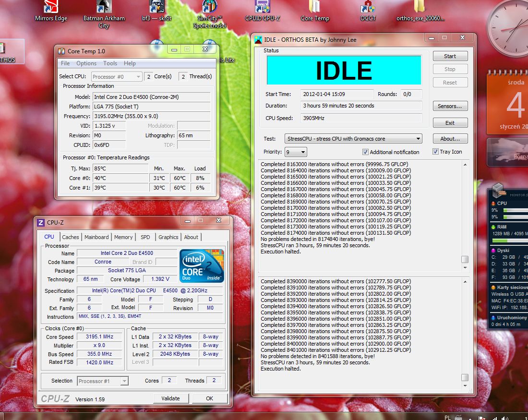Viewport: 528px width, 420px height.
Task: Click the About... button in ORTHOS
Action: pyautogui.click(x=450, y=139)
